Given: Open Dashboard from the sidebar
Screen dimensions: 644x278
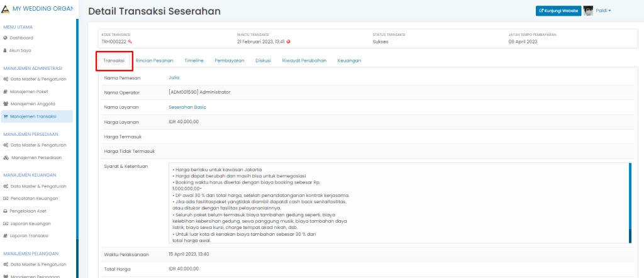Looking at the screenshot, I should pos(21,38).
